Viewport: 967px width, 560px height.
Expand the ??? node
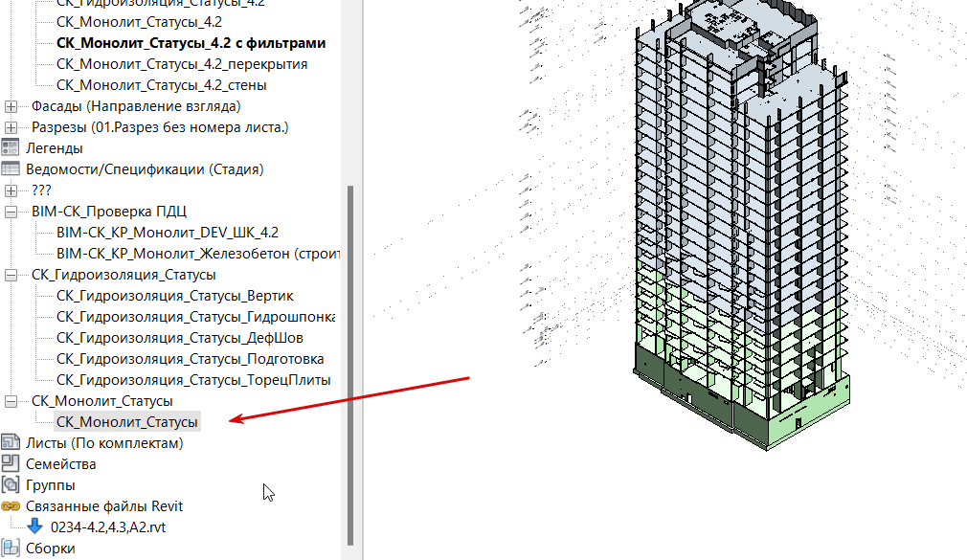click(11, 190)
